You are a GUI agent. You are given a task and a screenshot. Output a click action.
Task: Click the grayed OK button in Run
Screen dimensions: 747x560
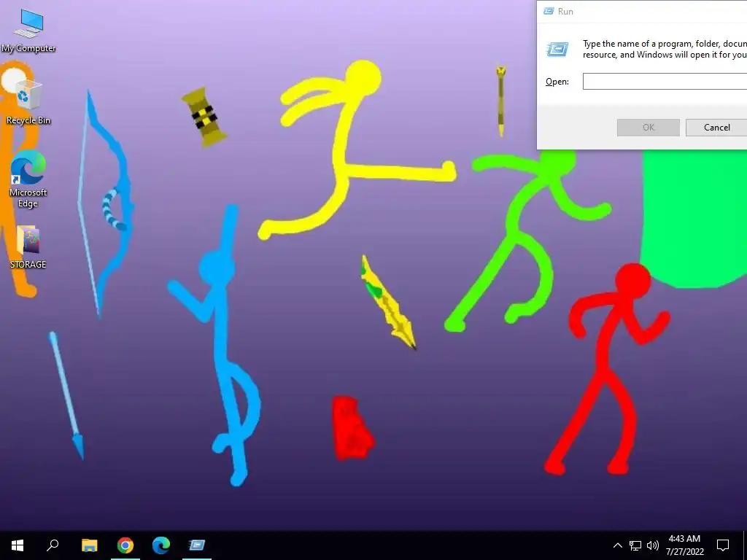tap(649, 127)
